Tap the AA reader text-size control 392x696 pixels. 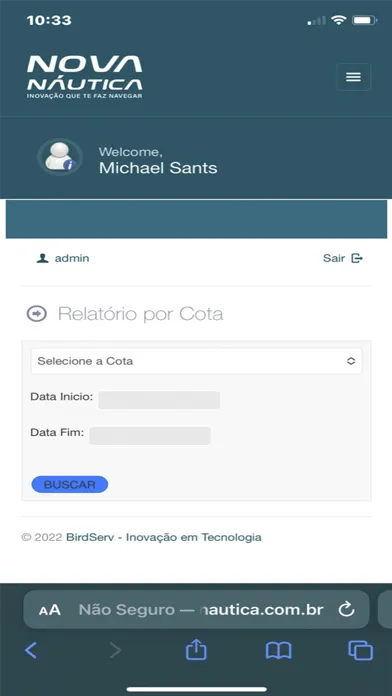pos(50,609)
